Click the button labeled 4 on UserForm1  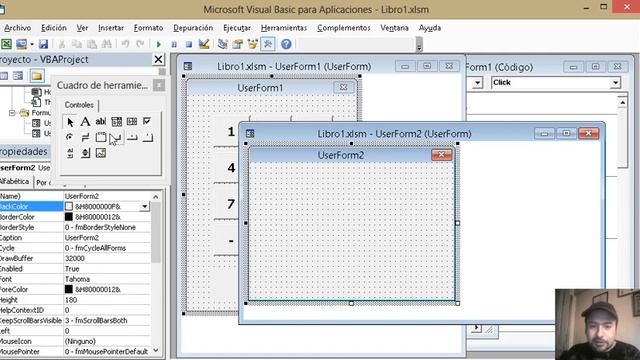coord(227,167)
